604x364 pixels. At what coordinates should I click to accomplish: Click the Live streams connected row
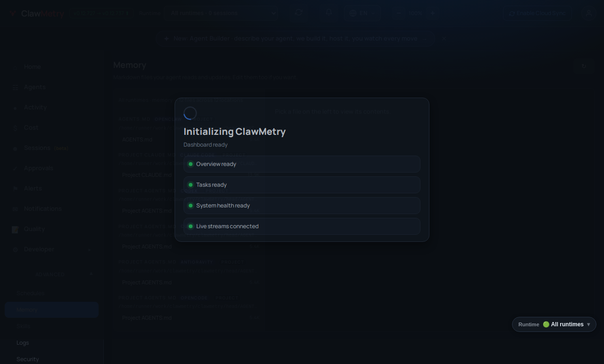(302, 226)
